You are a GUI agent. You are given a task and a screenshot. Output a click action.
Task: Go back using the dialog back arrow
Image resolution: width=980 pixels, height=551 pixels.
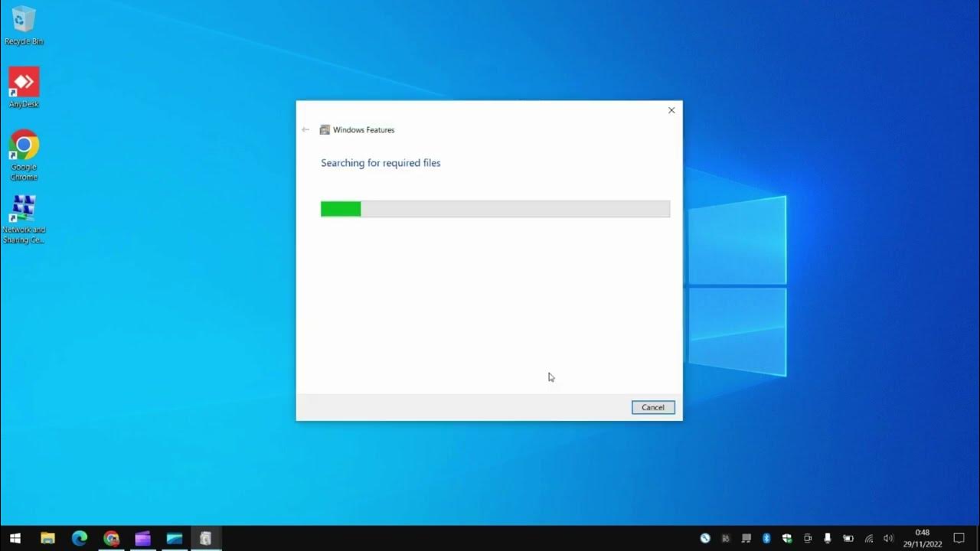(x=305, y=129)
